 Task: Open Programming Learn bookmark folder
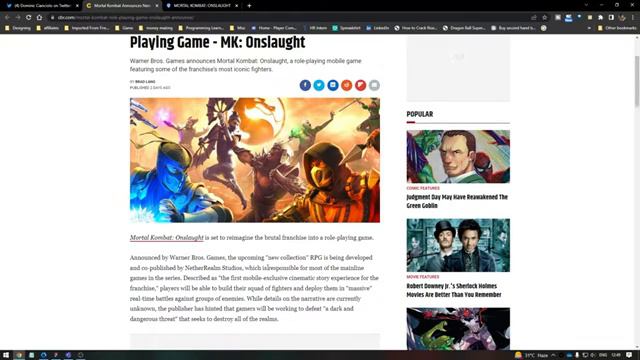tap(201, 28)
